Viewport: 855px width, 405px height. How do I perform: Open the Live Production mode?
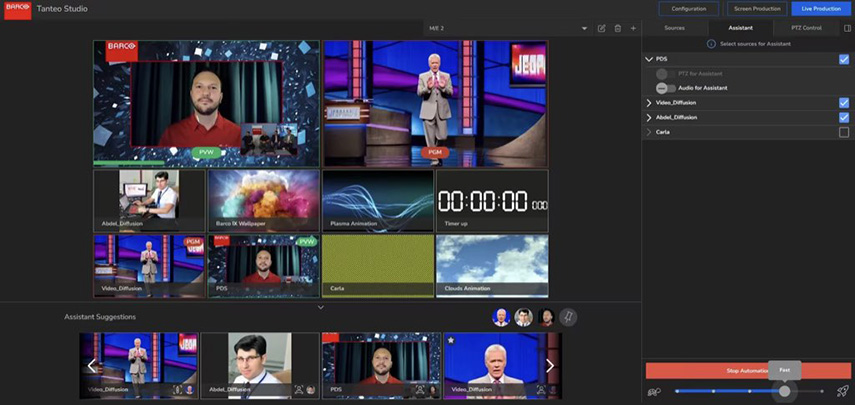821,9
